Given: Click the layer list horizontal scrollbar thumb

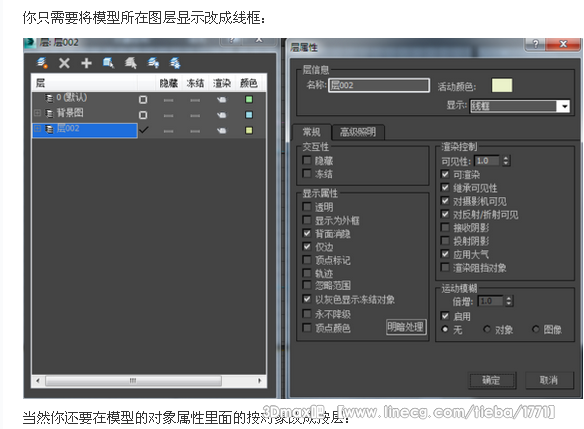Looking at the screenshot, I should 133,381.
